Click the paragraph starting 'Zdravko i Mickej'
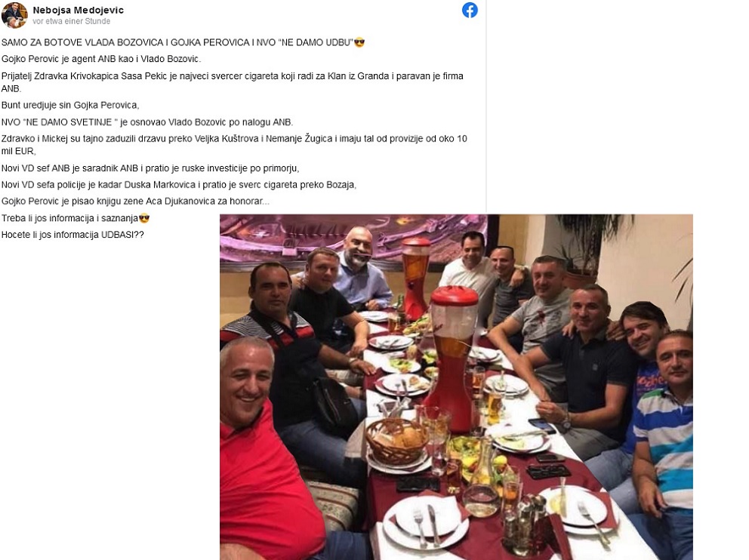 234,145
